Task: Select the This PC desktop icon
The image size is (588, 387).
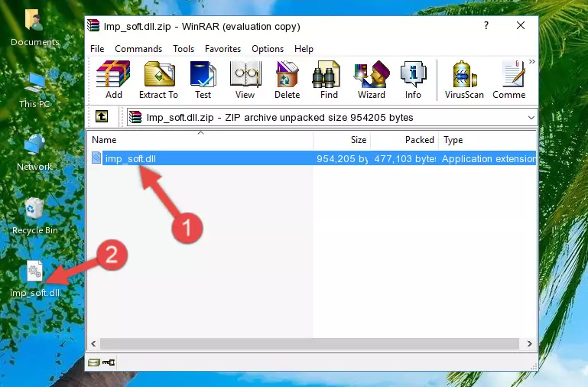Action: 34,90
